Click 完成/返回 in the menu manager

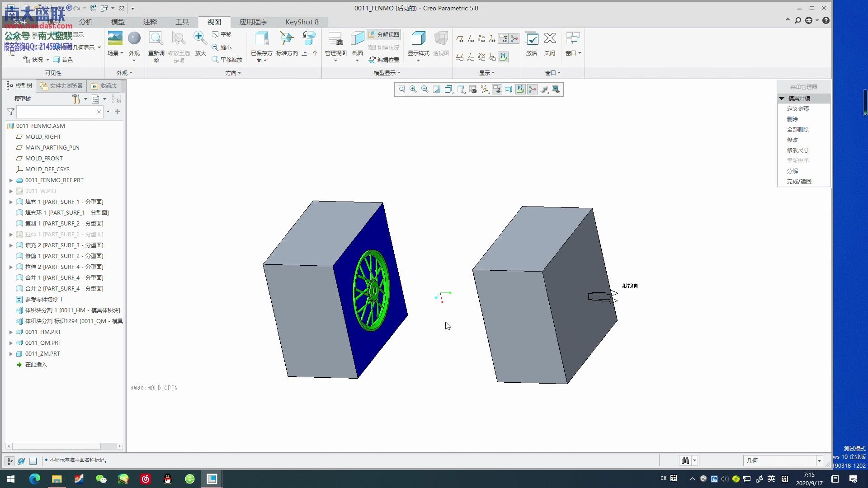click(x=799, y=181)
